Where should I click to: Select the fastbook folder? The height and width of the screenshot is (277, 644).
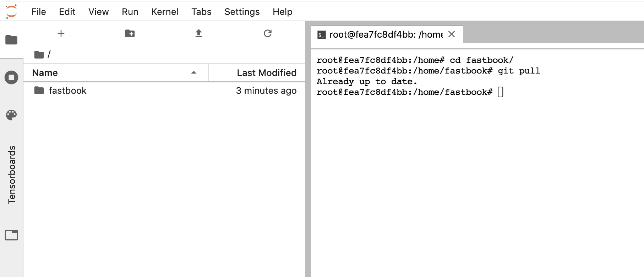point(67,91)
